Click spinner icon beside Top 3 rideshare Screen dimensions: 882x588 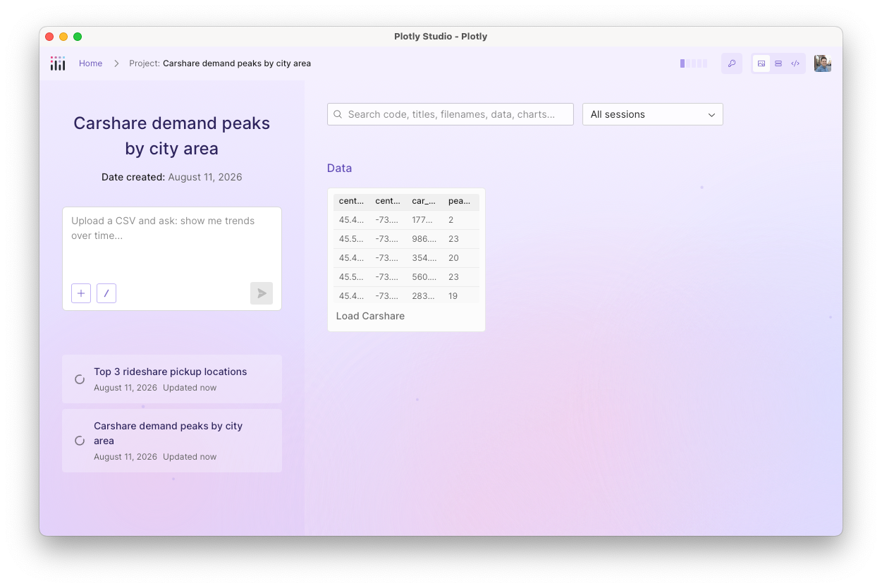pos(80,379)
